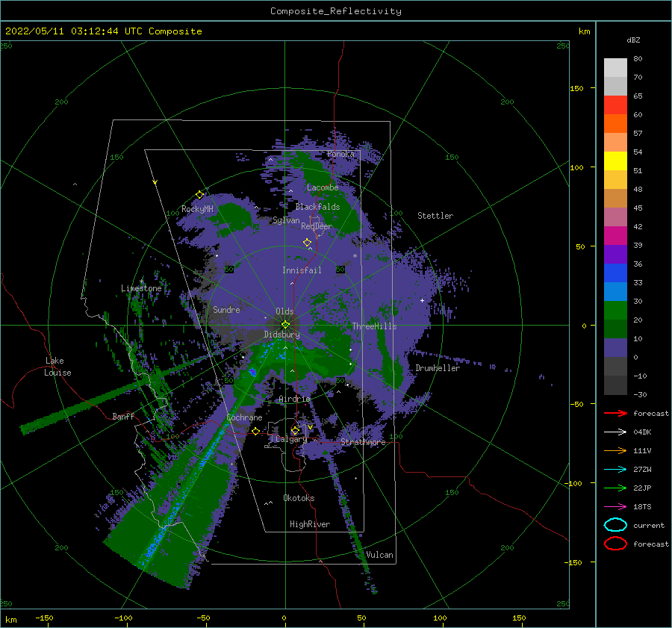Click the -150 value on bottom km axis

(44, 618)
